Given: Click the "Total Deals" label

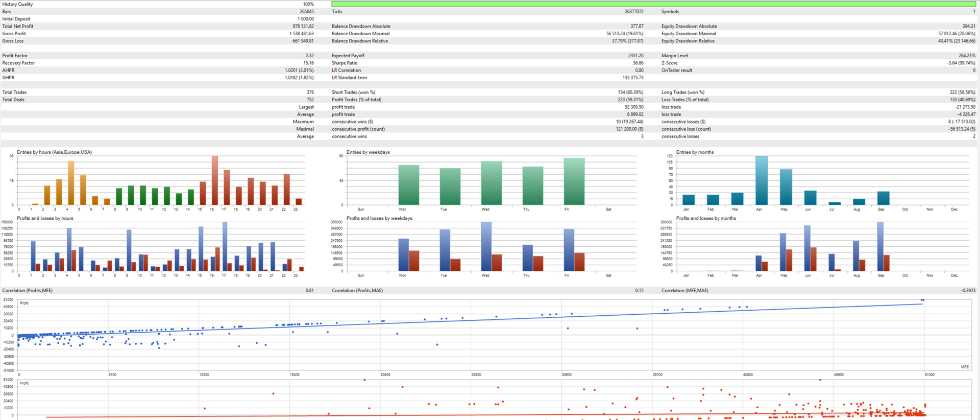Looking at the screenshot, I should click(x=13, y=100).
